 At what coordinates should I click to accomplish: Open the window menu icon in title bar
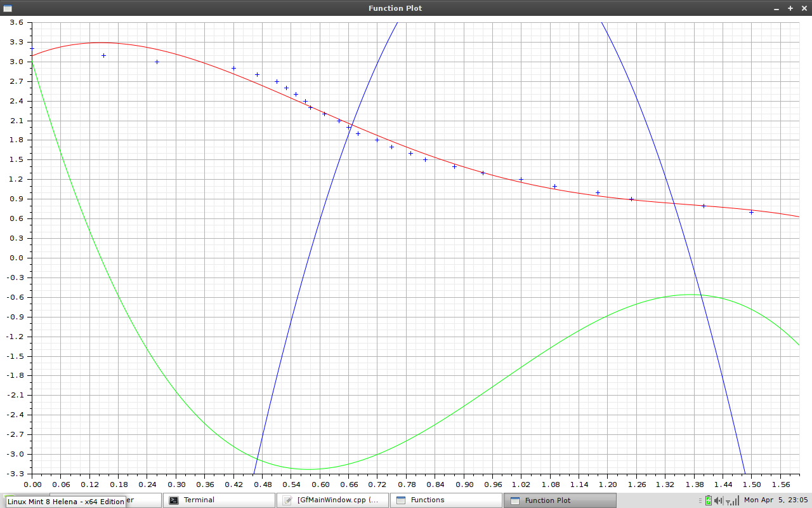(8, 8)
